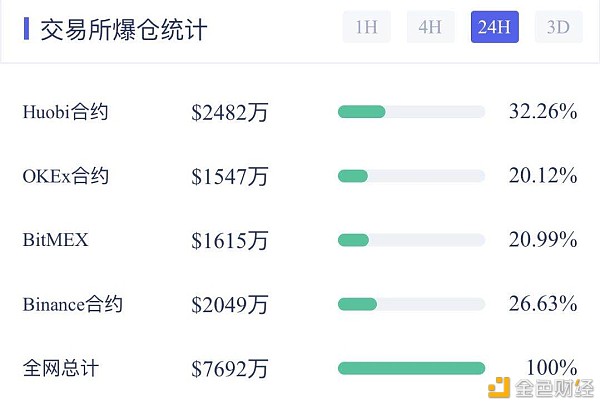The width and height of the screenshot is (600, 404).
Task: Switch to the 4H time range
Action: 430,27
